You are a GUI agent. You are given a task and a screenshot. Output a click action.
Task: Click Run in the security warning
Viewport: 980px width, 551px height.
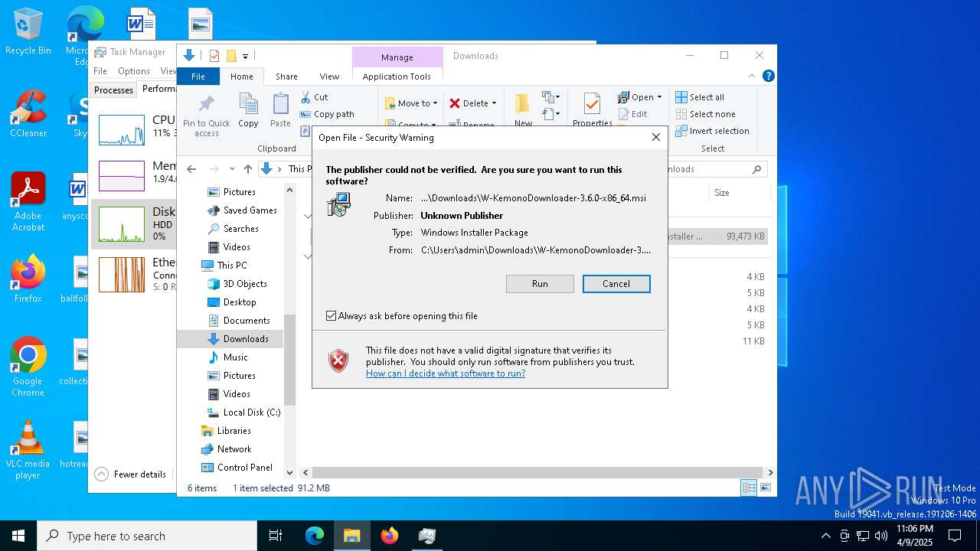coord(540,284)
